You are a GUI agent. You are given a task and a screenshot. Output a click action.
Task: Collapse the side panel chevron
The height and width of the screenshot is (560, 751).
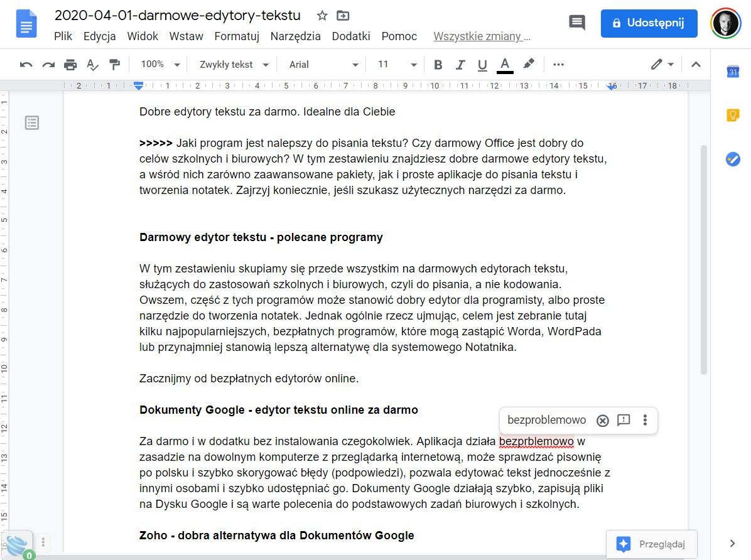(x=732, y=543)
